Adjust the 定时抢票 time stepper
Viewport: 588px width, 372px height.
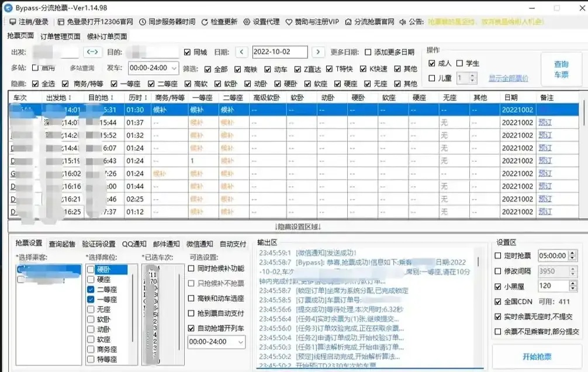[572, 255]
